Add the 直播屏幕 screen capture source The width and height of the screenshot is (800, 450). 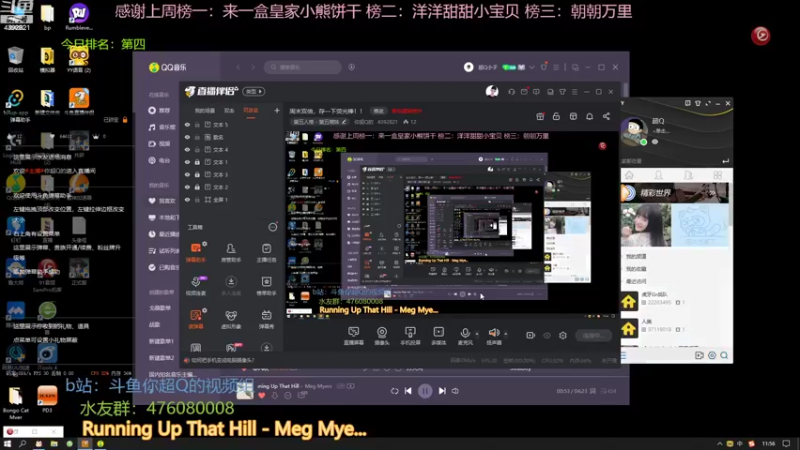[354, 336]
